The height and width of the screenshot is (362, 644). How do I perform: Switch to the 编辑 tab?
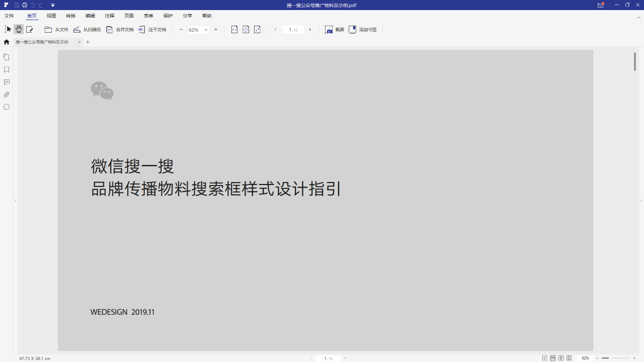coord(90,16)
